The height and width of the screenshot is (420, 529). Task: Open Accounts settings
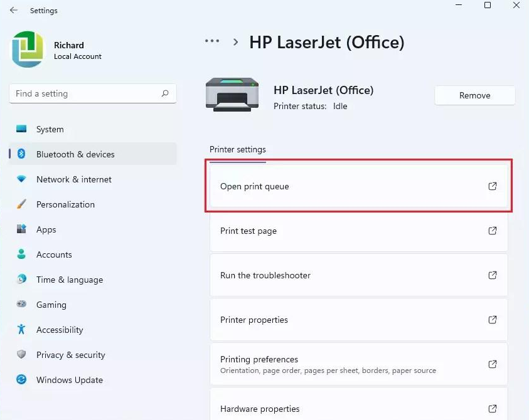click(x=93, y=255)
